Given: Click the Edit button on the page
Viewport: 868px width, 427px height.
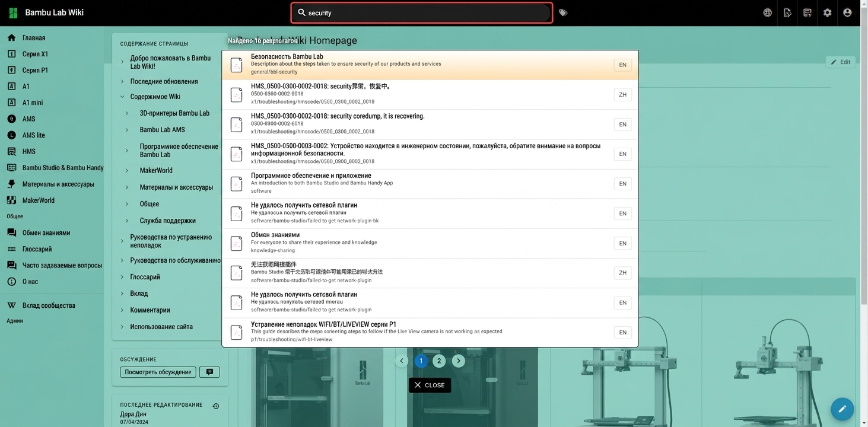Looking at the screenshot, I should pos(841,62).
